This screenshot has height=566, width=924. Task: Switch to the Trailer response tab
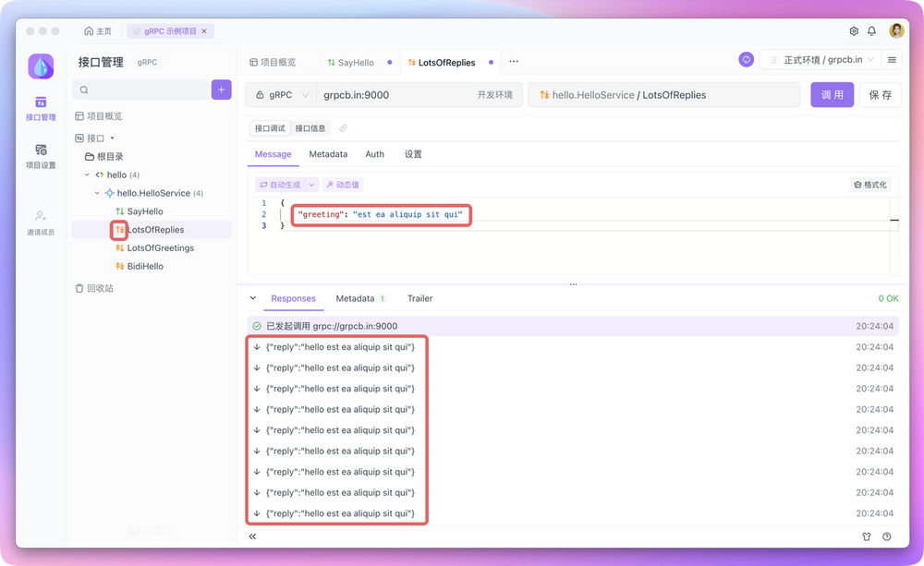pos(419,298)
